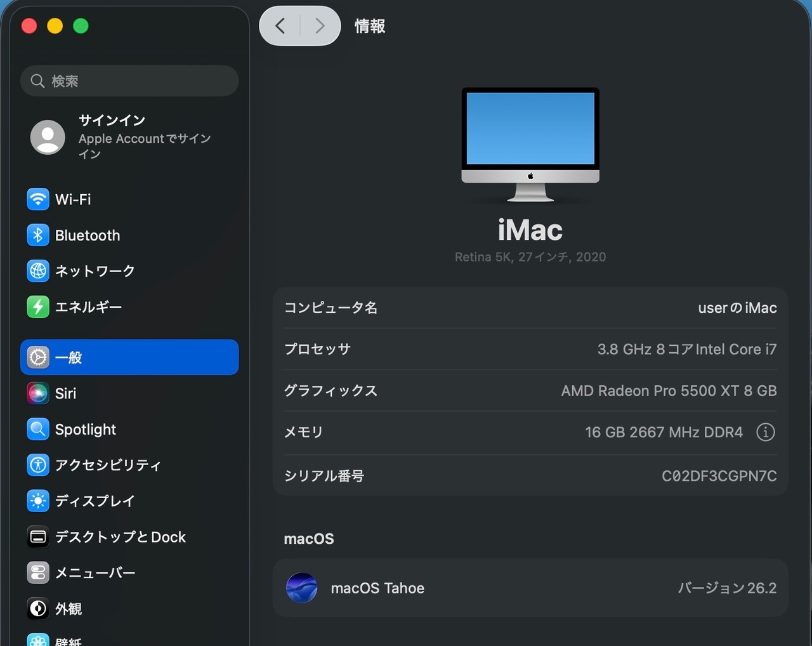Open Spotlight settings in the sidebar

click(x=129, y=430)
